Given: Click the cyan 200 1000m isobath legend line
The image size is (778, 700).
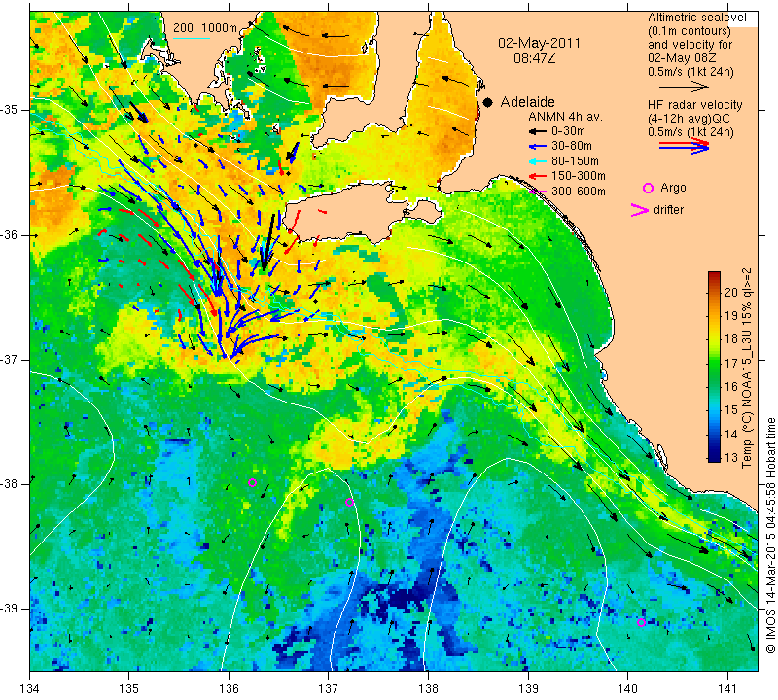Looking at the screenshot, I should tap(191, 38).
